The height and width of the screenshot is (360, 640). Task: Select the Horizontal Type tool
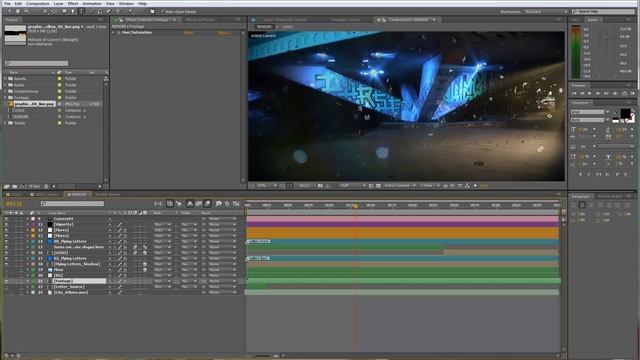tap(81, 11)
